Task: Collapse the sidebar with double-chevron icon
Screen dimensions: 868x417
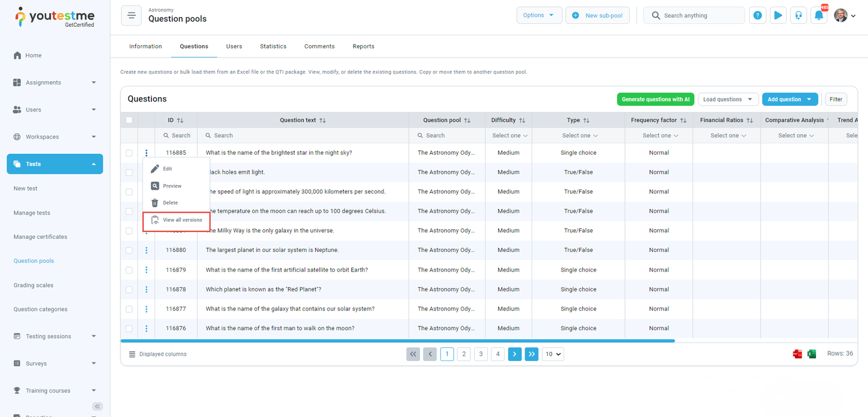Action: [98, 406]
